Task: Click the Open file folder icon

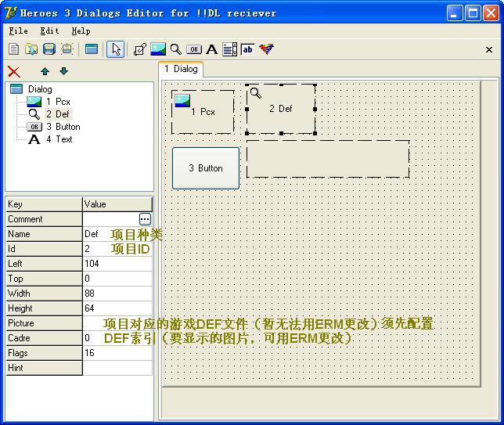Action: pyautogui.click(x=31, y=49)
